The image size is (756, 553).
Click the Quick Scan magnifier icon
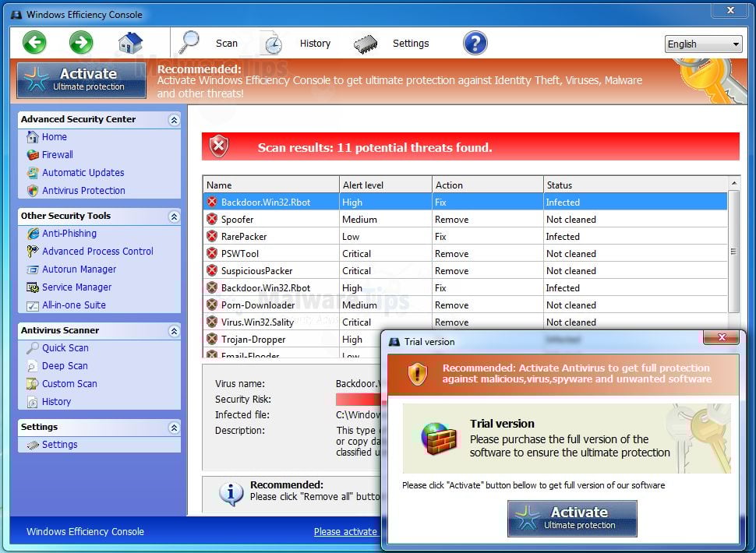32,348
